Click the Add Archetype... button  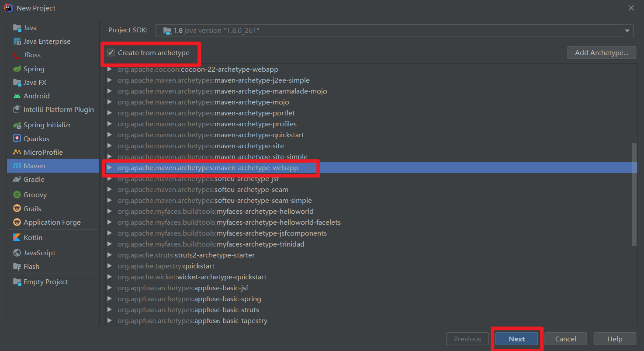point(602,53)
